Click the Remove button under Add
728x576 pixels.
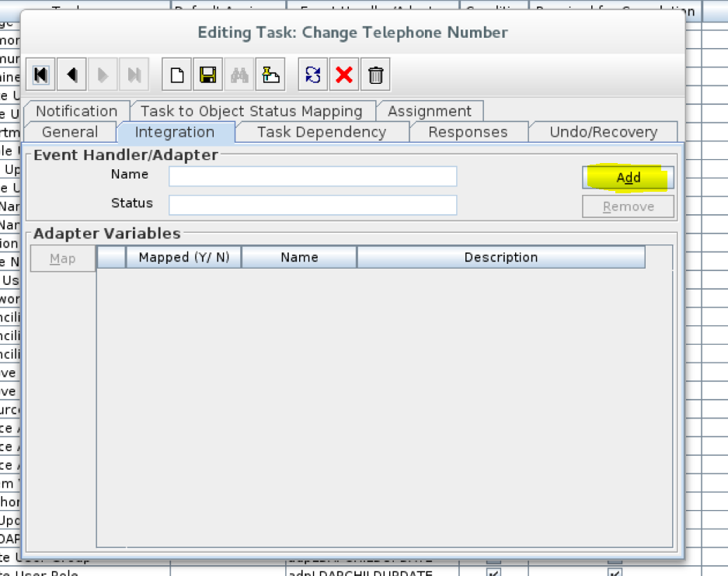click(x=628, y=206)
